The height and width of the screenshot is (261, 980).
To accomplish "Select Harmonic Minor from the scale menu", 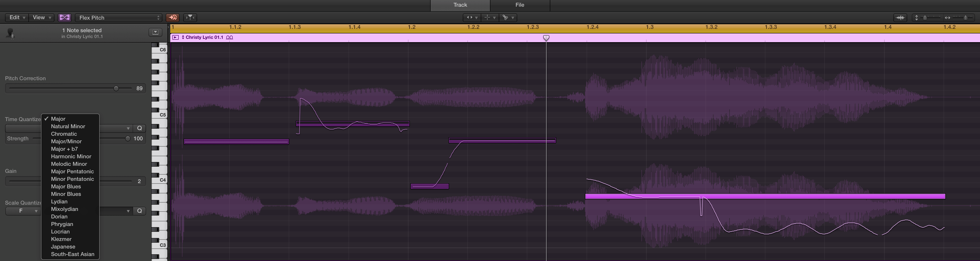I will pos(71,156).
